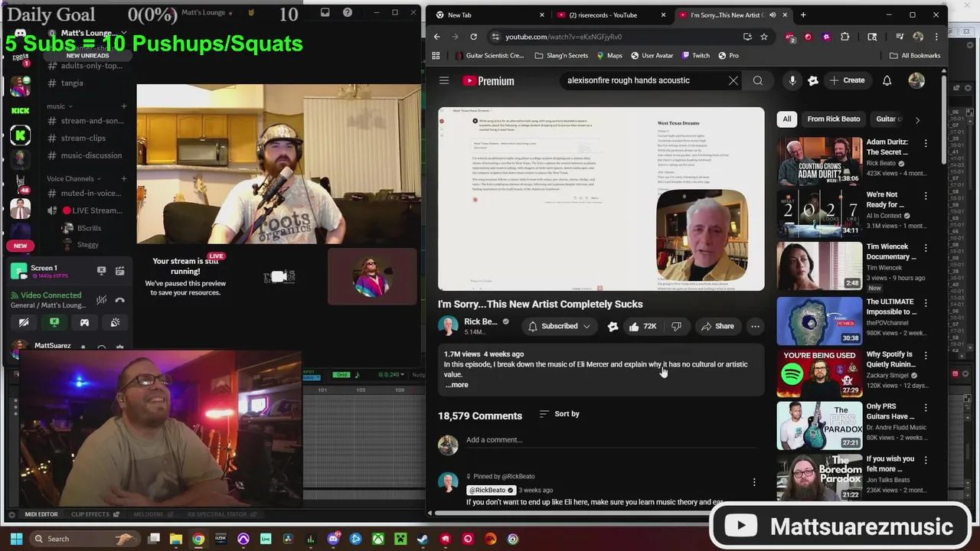Screen dimensions: 980x551
Task: Clear the YouTube search box text
Action: (x=733, y=80)
